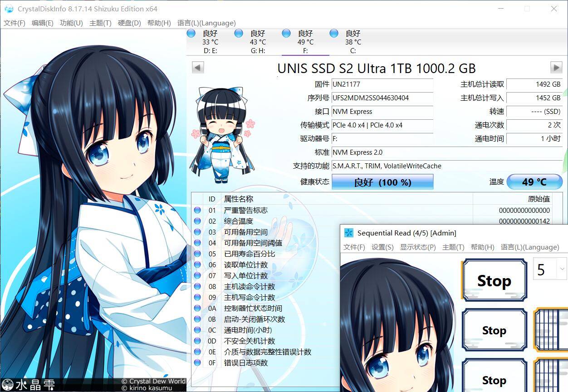Click the supported features field S.M.A.R.T., TRIM
Viewport: 568px width, 392px height.
pyautogui.click(x=447, y=166)
